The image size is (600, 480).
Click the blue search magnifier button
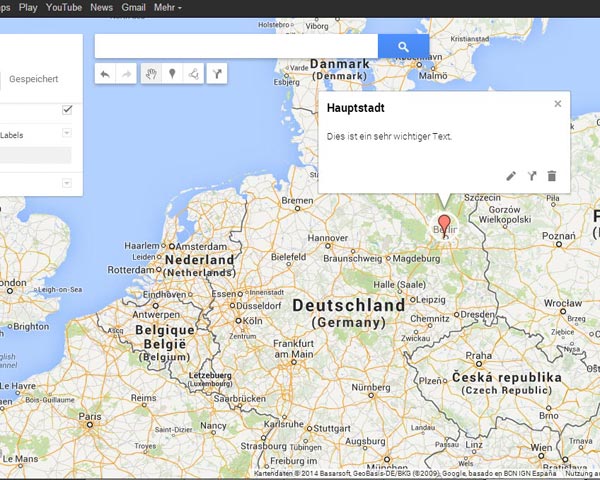click(403, 46)
